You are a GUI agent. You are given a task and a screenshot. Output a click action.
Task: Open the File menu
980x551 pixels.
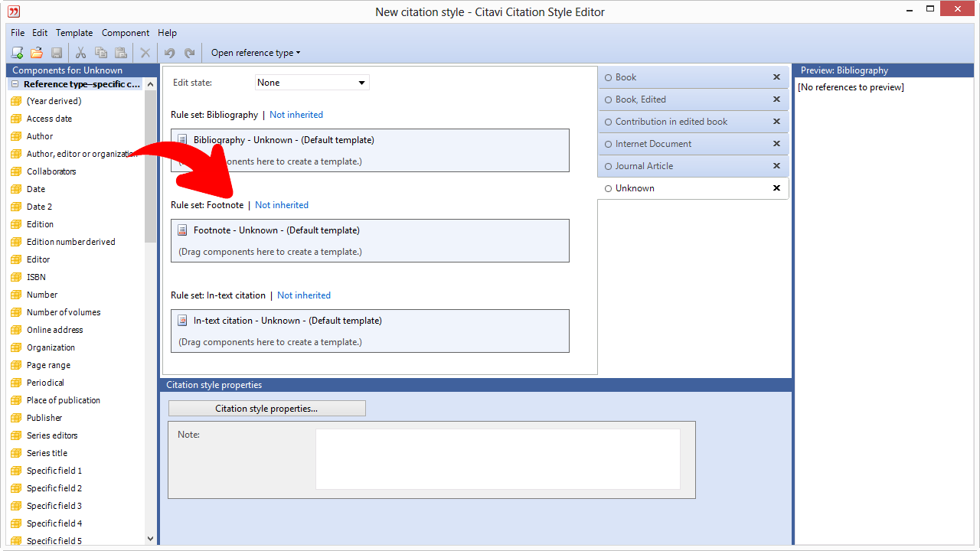(x=18, y=33)
